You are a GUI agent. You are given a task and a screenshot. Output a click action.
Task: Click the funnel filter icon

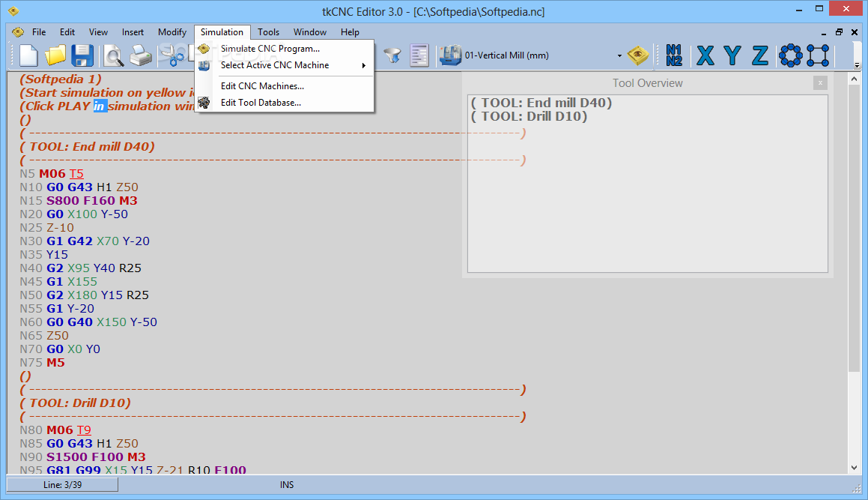(x=392, y=55)
